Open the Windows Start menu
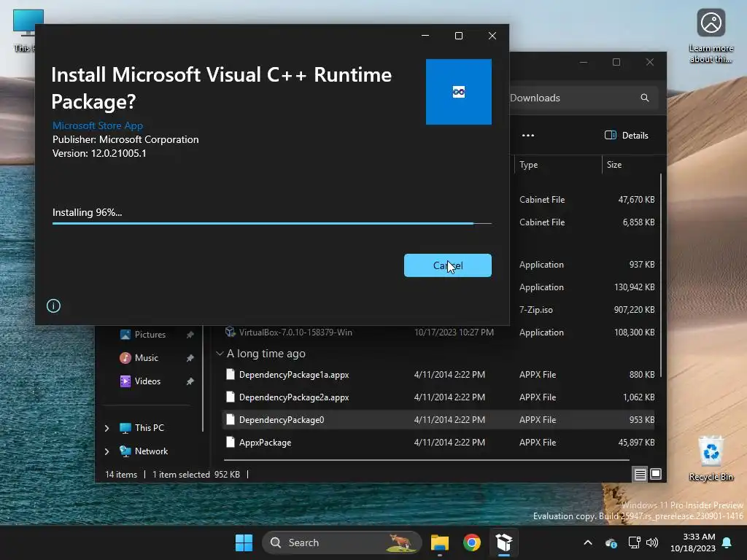Image resolution: width=747 pixels, height=560 pixels. click(244, 542)
